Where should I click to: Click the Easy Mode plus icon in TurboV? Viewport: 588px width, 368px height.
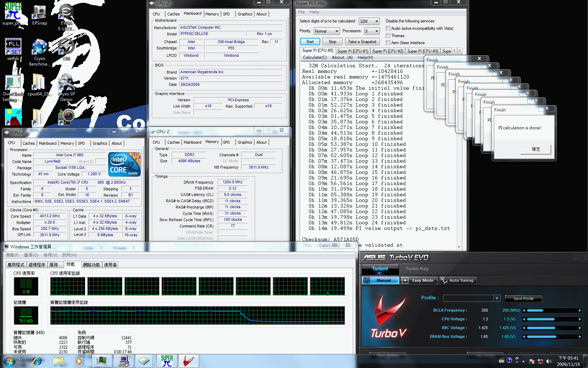point(405,280)
